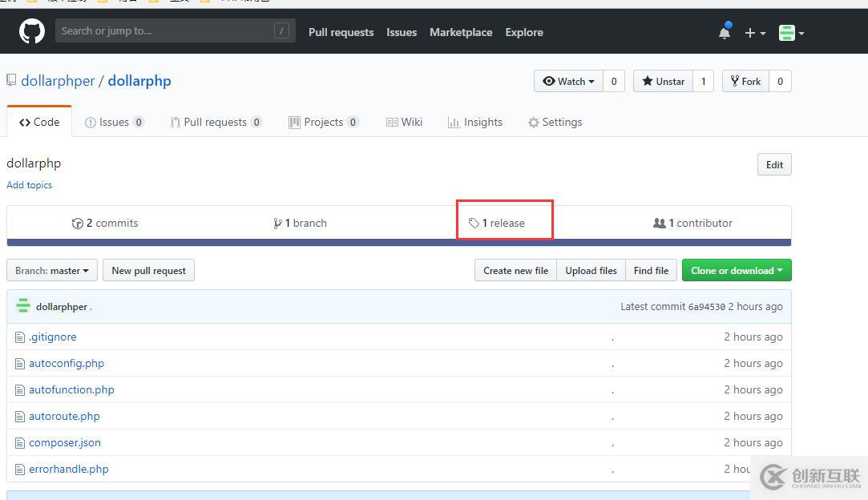Switch to the Wiki tab

pyautogui.click(x=404, y=122)
